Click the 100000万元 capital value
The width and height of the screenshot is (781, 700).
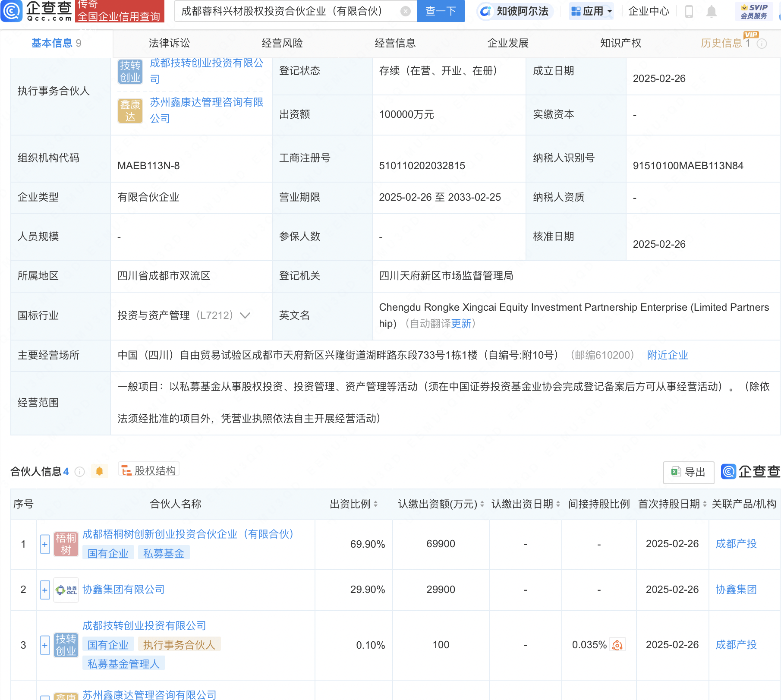point(406,114)
